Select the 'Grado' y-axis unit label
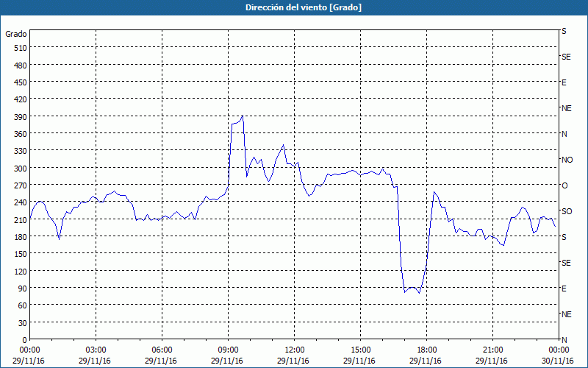 pyautogui.click(x=16, y=34)
